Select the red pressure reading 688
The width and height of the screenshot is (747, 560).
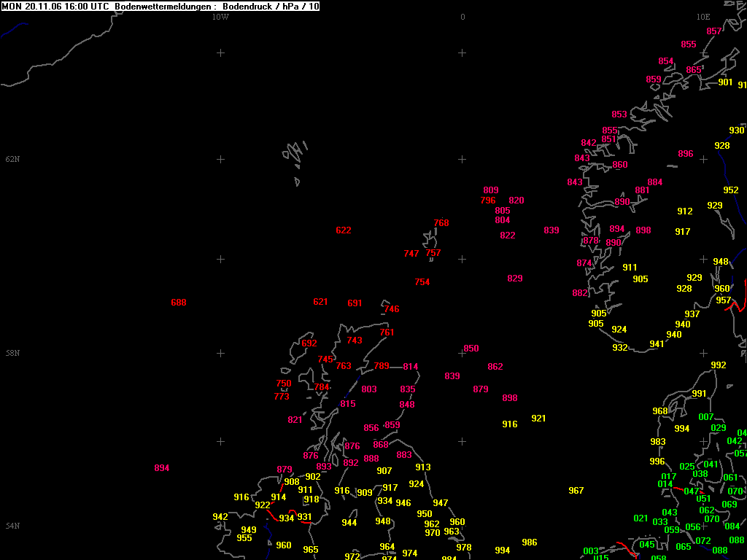pyautogui.click(x=179, y=303)
